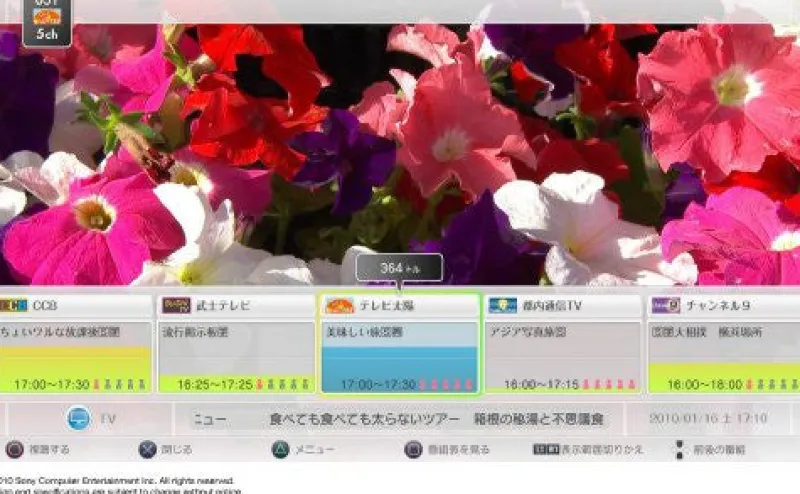This screenshot has height=494, width=800.
Task: Click the 武士テレビ channel logo
Action: coord(176,306)
